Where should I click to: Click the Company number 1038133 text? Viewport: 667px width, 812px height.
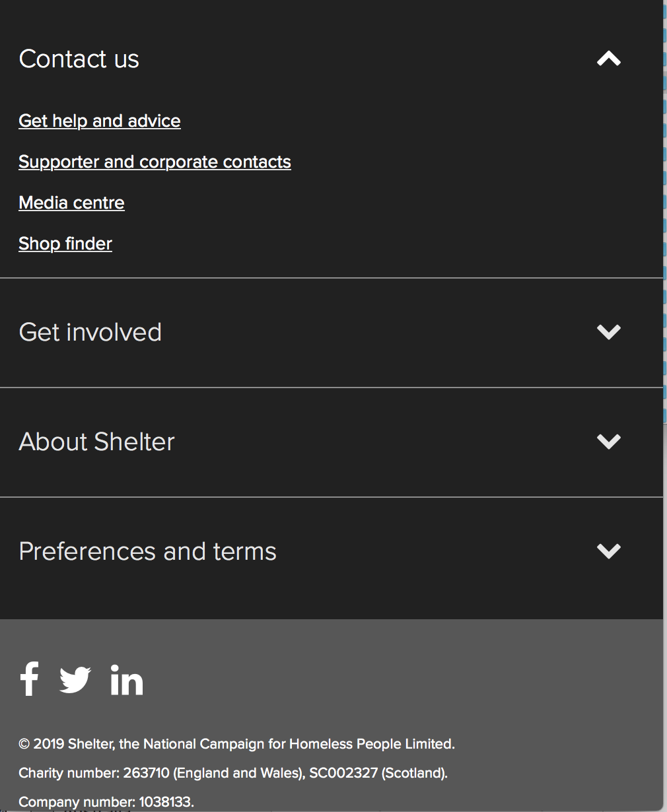106,802
